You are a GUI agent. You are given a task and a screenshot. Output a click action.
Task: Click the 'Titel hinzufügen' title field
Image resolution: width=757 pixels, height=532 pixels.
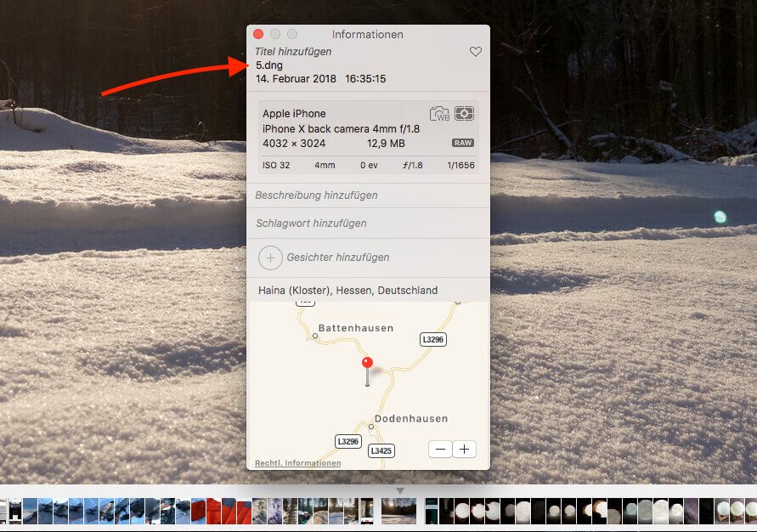click(x=293, y=52)
